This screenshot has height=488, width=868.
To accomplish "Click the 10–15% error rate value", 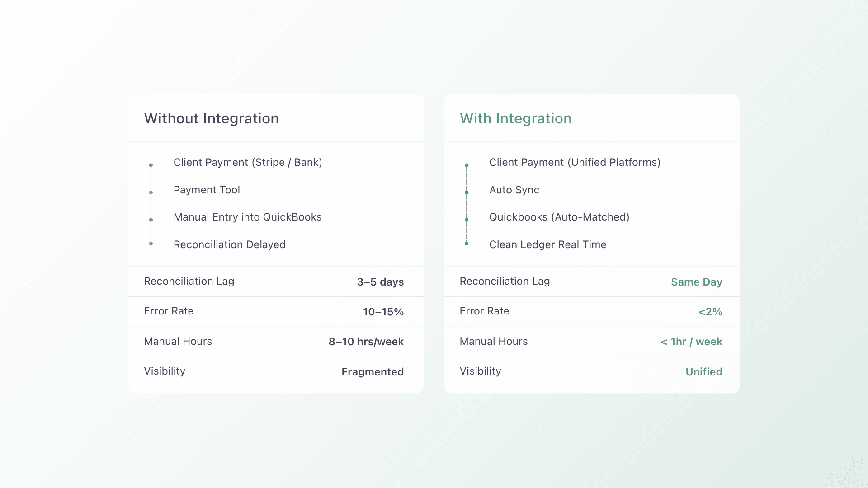I will 383,312.
